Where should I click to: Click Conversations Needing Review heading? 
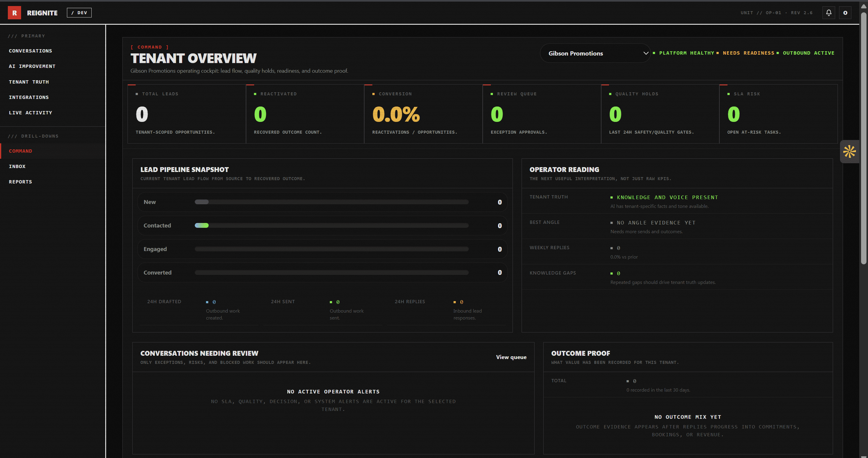tap(199, 353)
